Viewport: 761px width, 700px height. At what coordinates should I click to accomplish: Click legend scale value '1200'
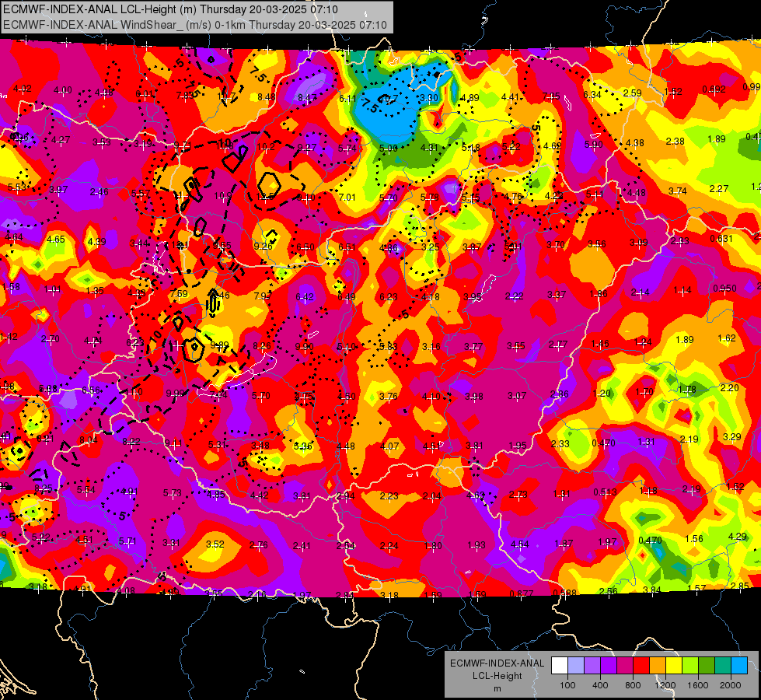click(665, 685)
